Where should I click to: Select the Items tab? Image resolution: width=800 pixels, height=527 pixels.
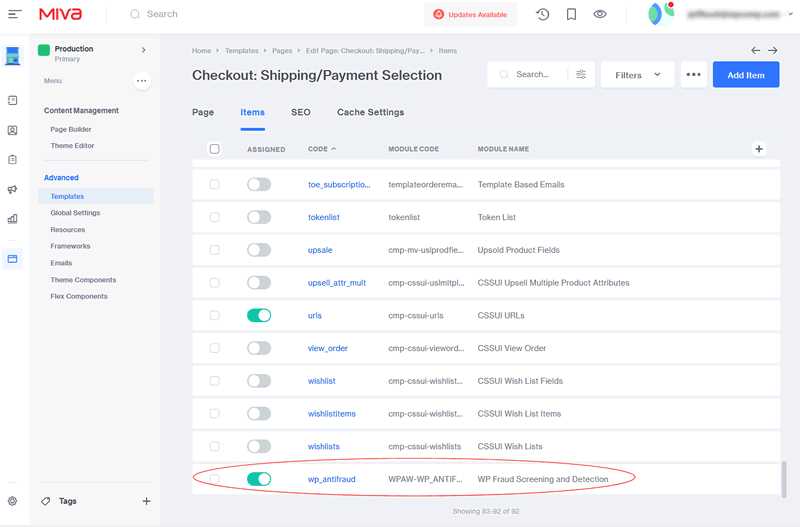[x=253, y=112]
